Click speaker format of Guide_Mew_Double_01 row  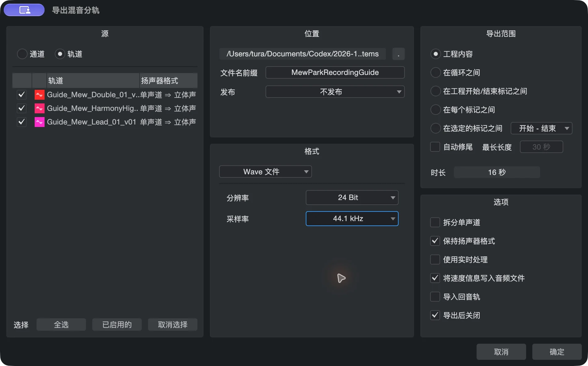tap(168, 95)
